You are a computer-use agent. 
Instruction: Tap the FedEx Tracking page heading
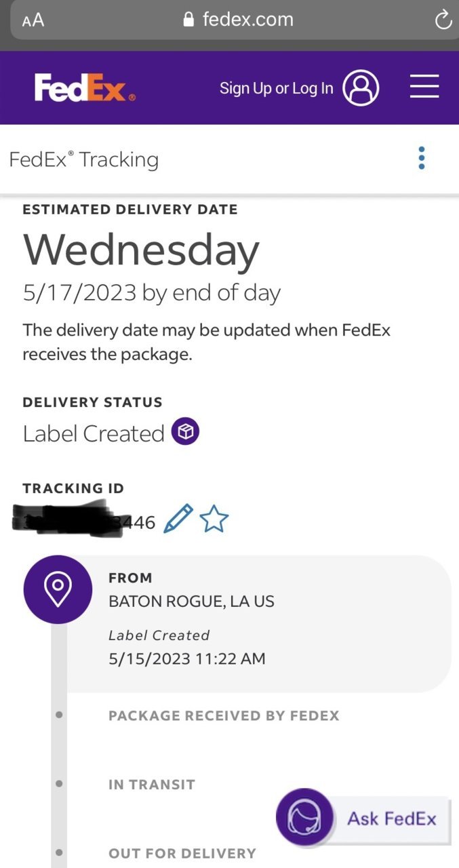coord(84,159)
